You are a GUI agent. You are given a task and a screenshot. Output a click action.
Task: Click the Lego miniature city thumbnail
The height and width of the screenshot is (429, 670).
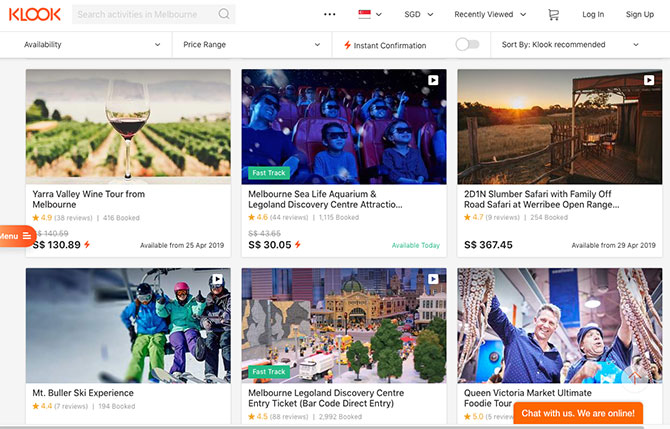[x=344, y=326]
